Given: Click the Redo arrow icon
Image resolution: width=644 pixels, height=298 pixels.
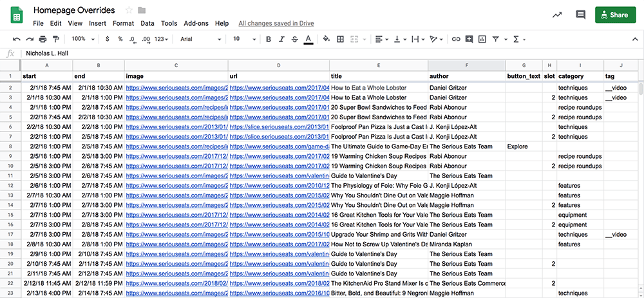Looking at the screenshot, I should click(x=30, y=39).
